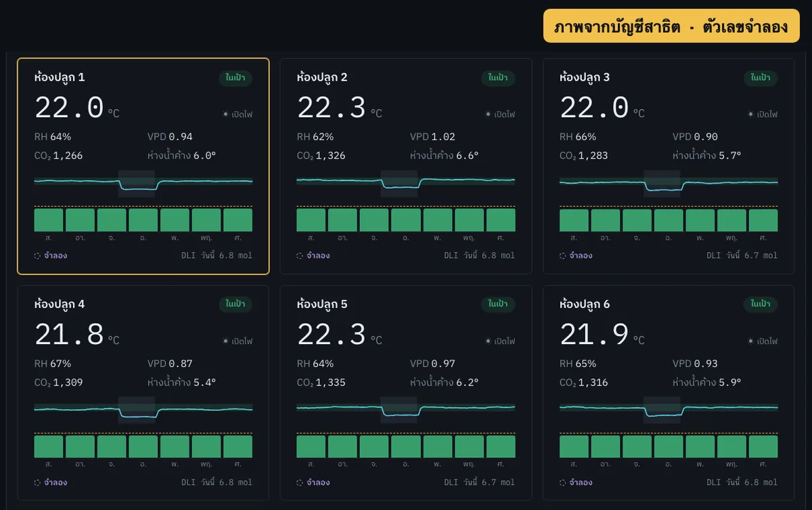Screen dimensions: 812x510
Task: Click the 22.3 °C reading in ห้องปลูก 2
Action: pos(340,108)
